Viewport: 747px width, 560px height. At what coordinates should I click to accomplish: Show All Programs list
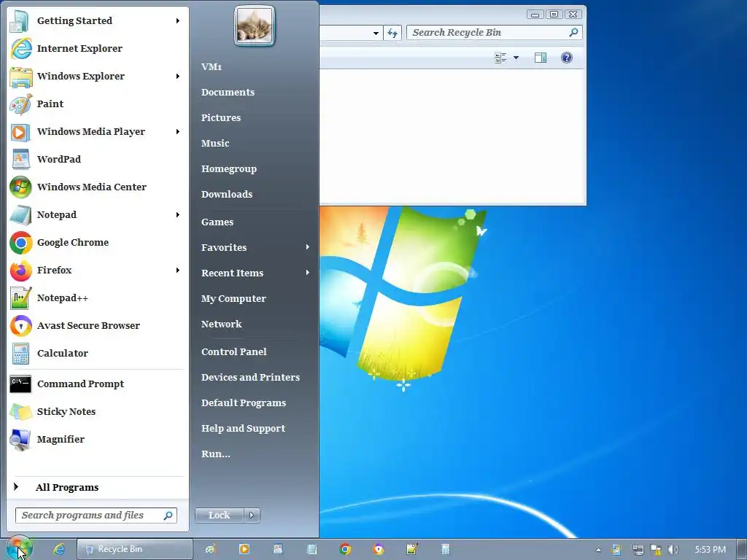pos(97,487)
